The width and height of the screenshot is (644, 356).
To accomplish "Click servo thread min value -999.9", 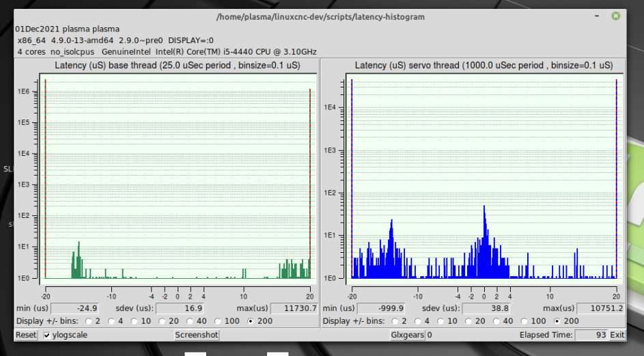I will point(381,308).
